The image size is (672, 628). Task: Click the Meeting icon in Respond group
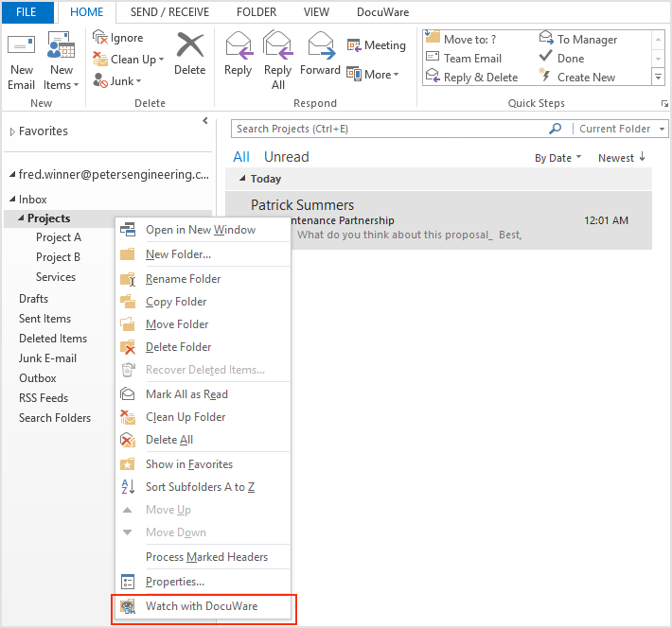click(354, 45)
